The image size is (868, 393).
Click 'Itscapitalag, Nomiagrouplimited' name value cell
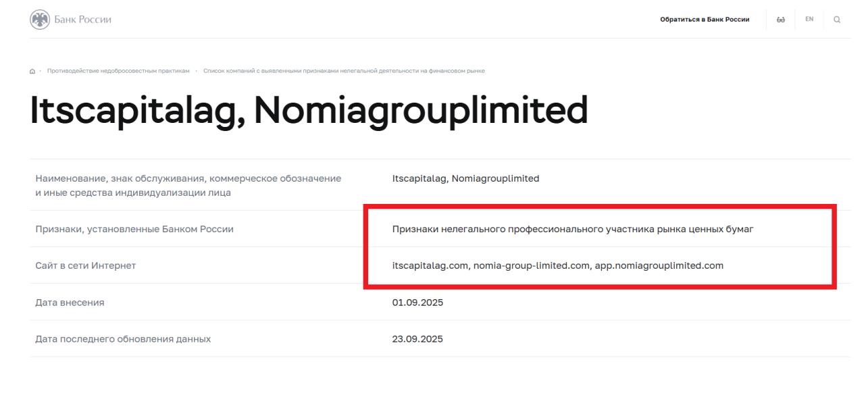pyautogui.click(x=465, y=179)
